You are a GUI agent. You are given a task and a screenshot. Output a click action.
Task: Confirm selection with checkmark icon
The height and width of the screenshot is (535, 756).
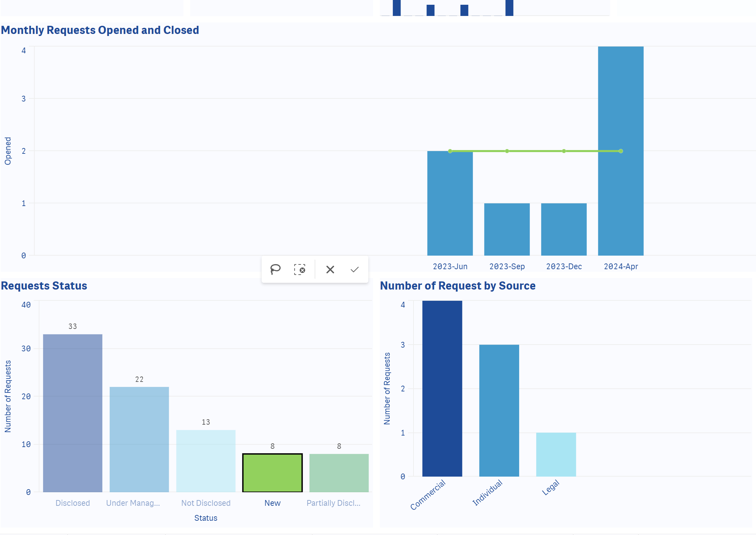[354, 270]
